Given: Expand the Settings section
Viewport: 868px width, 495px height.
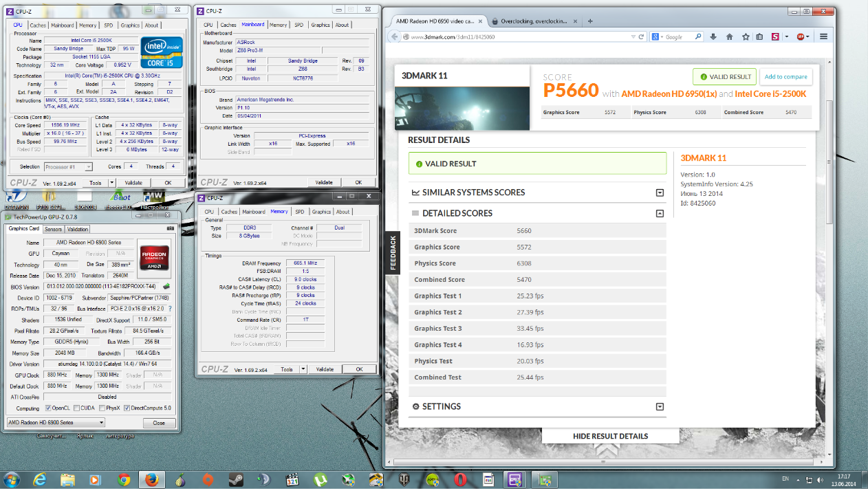Looking at the screenshot, I should click(660, 407).
